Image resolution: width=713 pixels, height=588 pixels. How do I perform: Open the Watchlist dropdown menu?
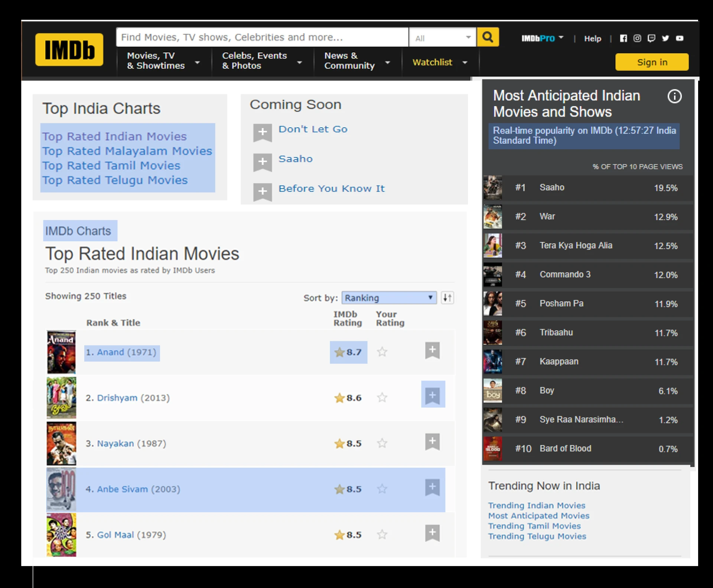coord(440,62)
